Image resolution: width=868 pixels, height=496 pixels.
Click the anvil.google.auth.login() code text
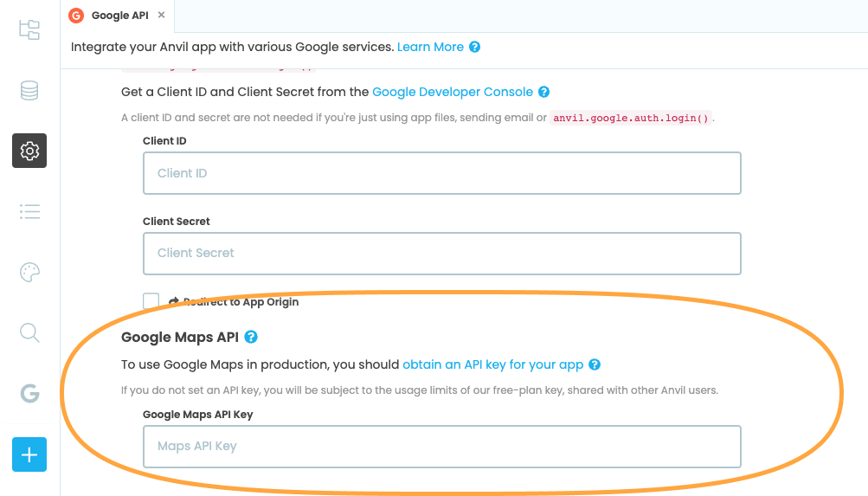[631, 118]
